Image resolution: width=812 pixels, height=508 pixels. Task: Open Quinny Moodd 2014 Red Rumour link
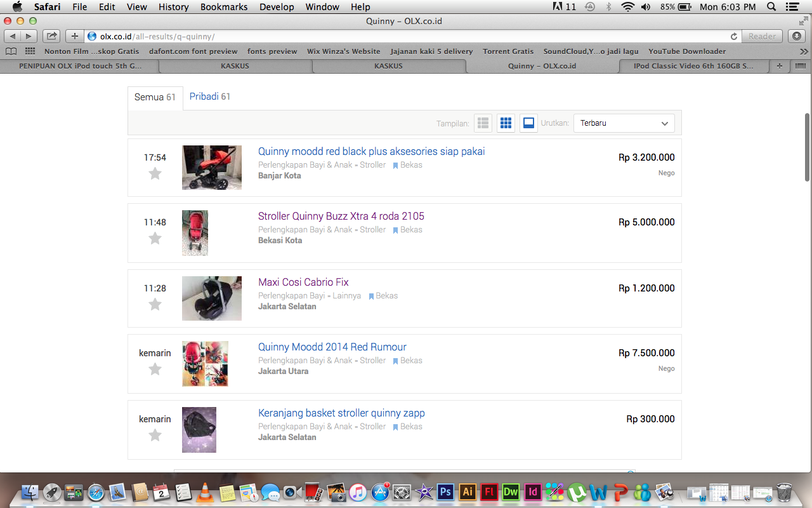[332, 347]
